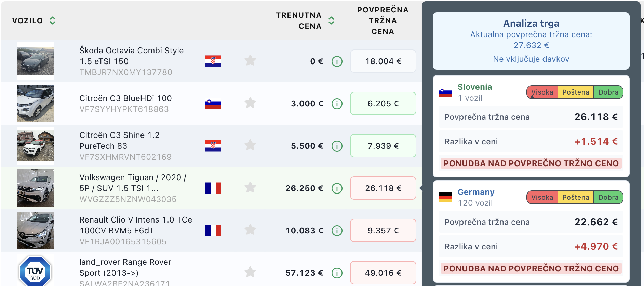Screen dimensions: 644x286
Task: Star the Volkswagen Tiguan listing
Action: (x=250, y=187)
